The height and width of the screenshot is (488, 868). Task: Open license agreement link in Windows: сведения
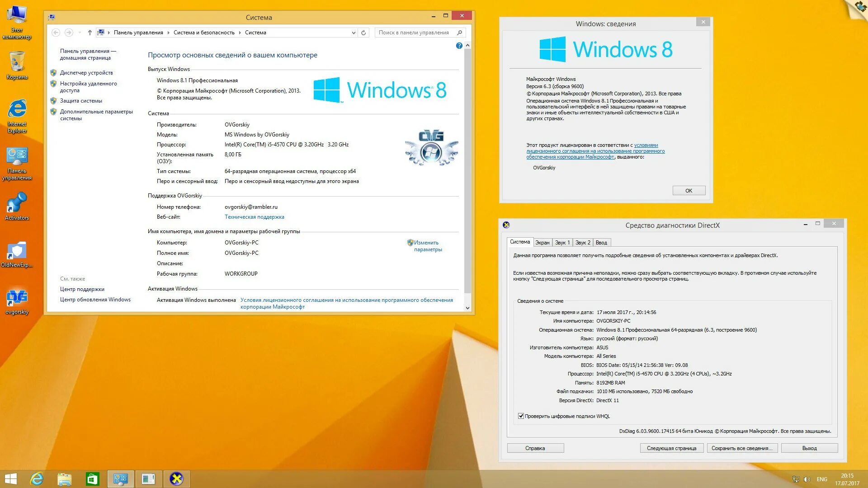click(x=595, y=151)
